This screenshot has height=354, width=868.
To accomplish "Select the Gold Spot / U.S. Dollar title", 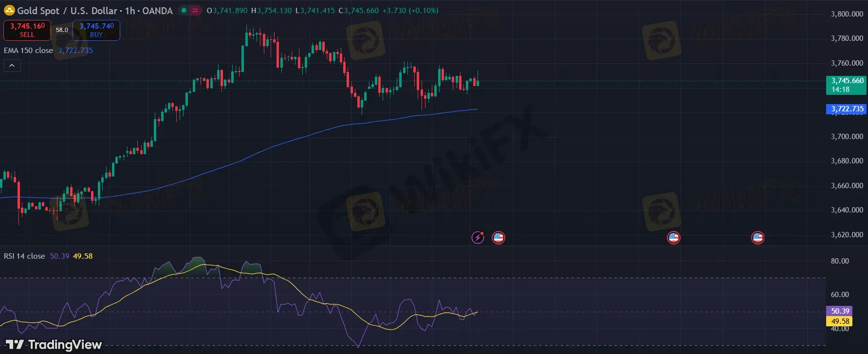I will point(68,10).
